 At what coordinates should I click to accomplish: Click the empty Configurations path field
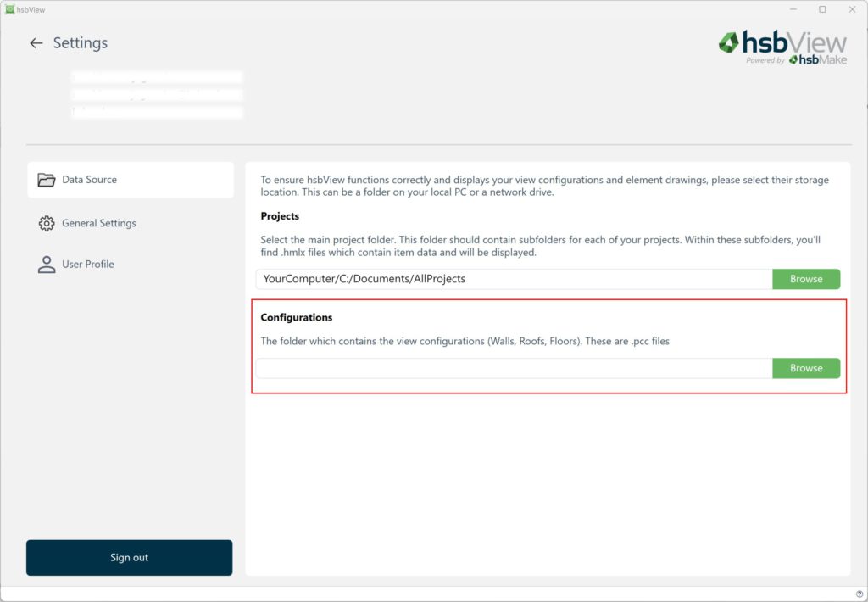click(x=514, y=368)
